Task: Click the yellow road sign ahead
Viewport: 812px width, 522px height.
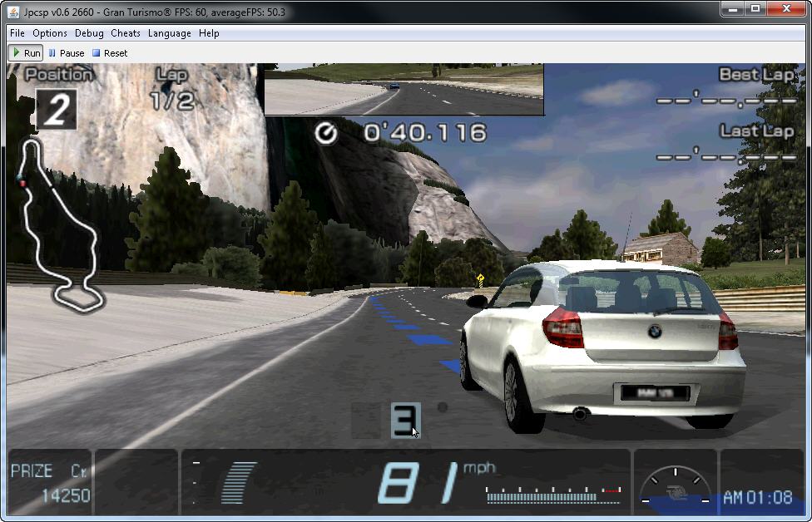Action: coord(480,278)
